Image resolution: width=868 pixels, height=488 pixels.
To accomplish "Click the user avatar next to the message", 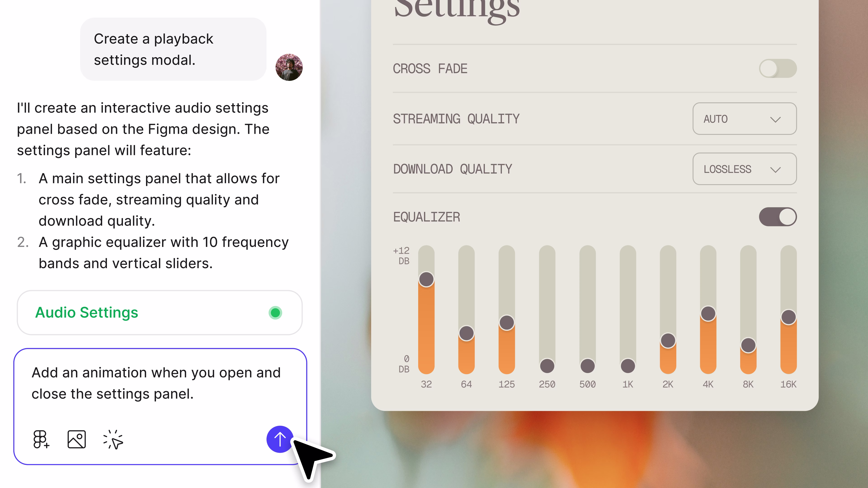I will click(289, 67).
